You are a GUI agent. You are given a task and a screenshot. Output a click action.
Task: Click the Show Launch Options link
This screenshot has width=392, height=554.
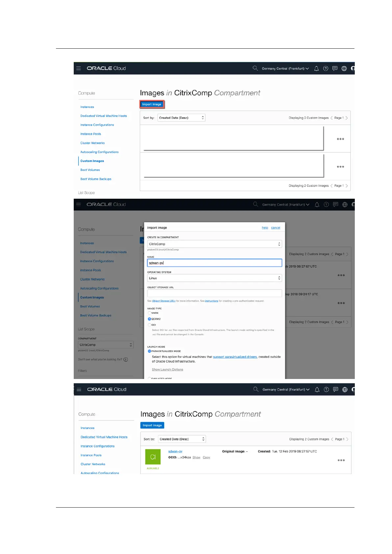point(168,369)
